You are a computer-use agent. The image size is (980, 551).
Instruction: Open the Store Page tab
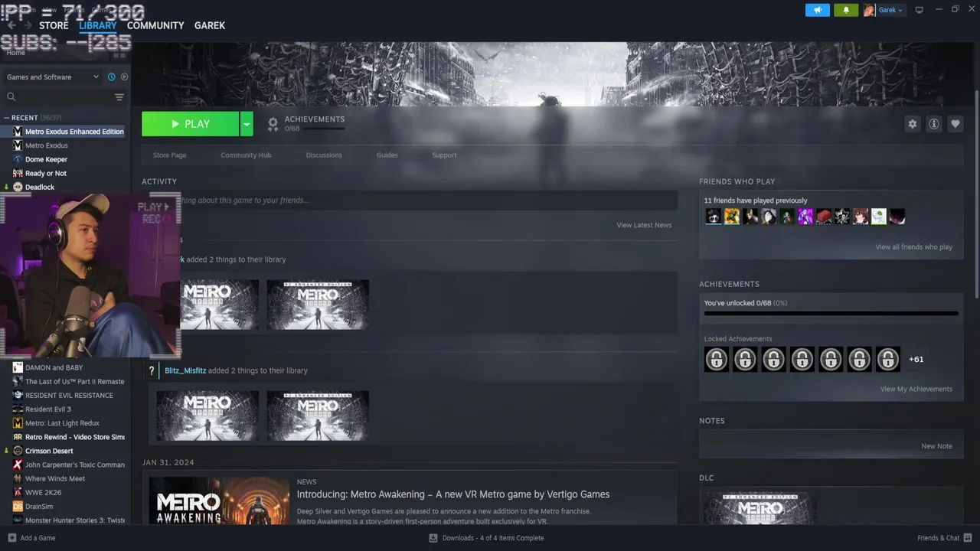[x=169, y=155]
